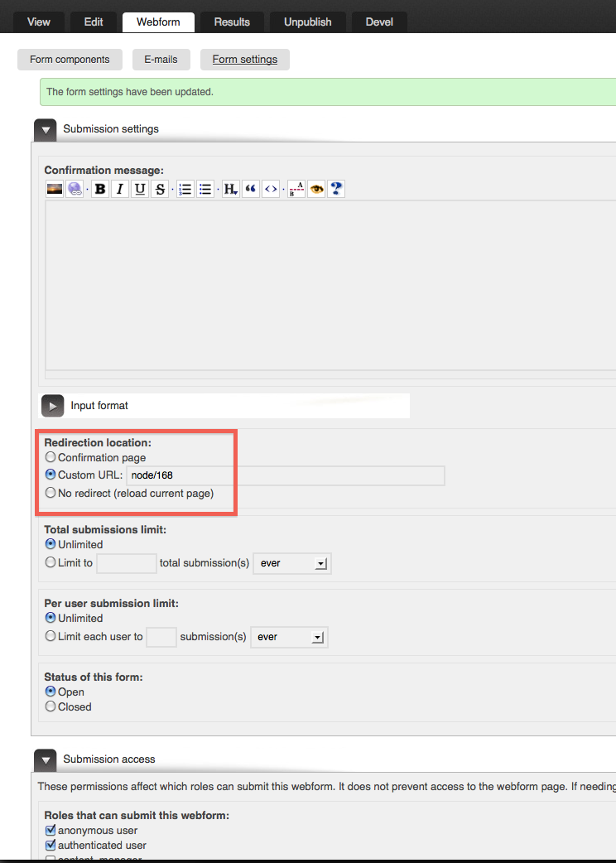Select the Webform tab
Image resolution: width=616 pixels, height=863 pixels.
158,22
